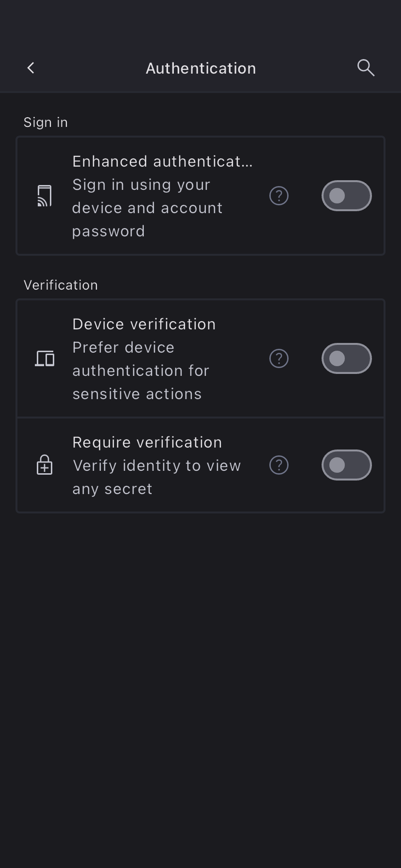Click "Sign in using your device" description
The width and height of the screenshot is (401, 868).
pos(147,208)
